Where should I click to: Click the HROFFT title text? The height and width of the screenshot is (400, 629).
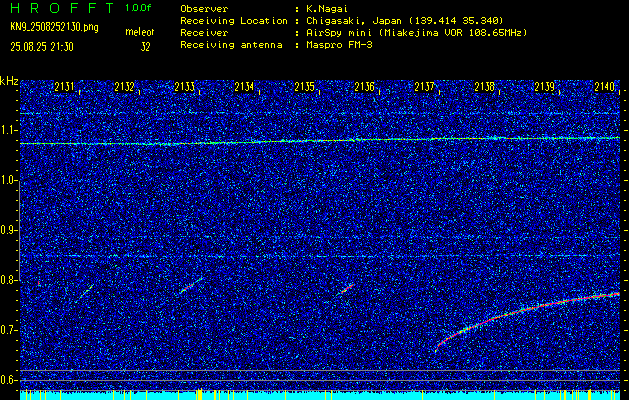click(62, 8)
